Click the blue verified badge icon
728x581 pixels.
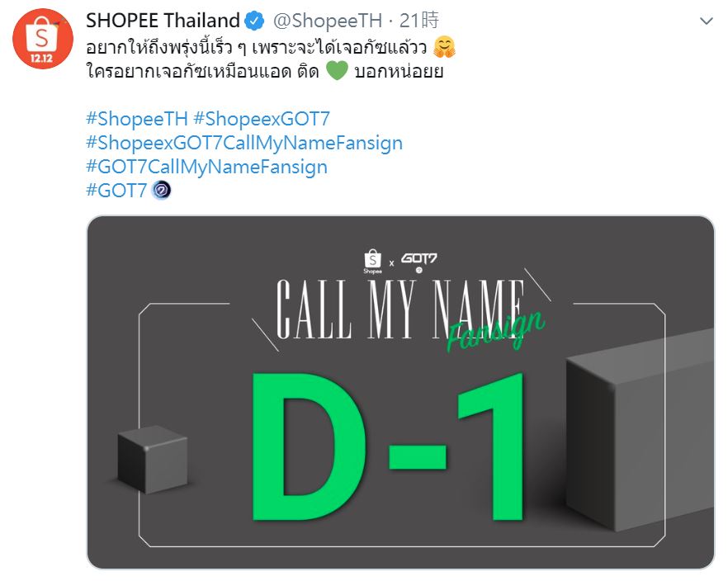point(254,21)
